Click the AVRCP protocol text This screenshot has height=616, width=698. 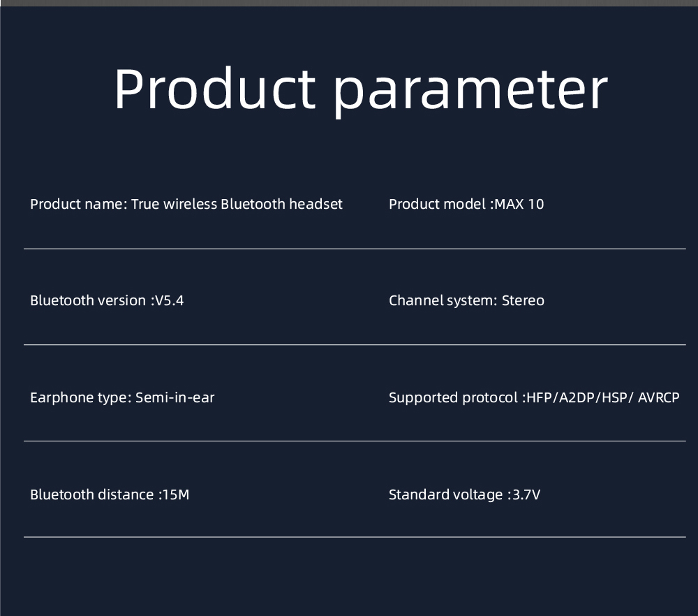658,397
